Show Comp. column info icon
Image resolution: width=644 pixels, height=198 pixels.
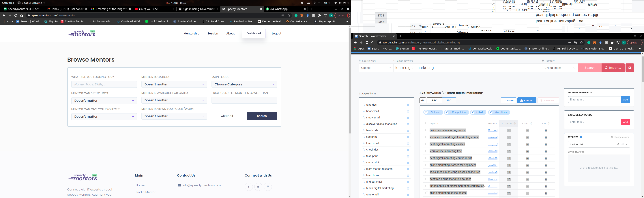coord(531,123)
